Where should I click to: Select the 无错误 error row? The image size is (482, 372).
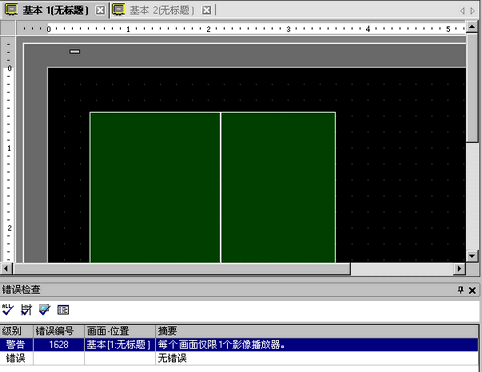[239, 358]
